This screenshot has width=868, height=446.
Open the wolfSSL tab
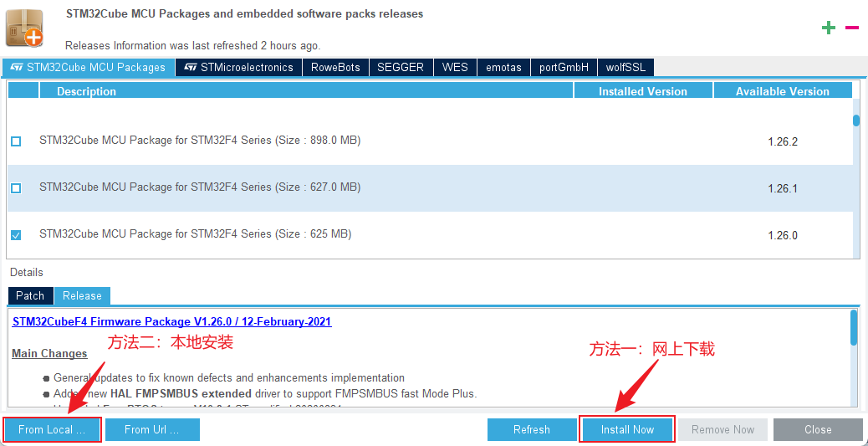(x=625, y=68)
